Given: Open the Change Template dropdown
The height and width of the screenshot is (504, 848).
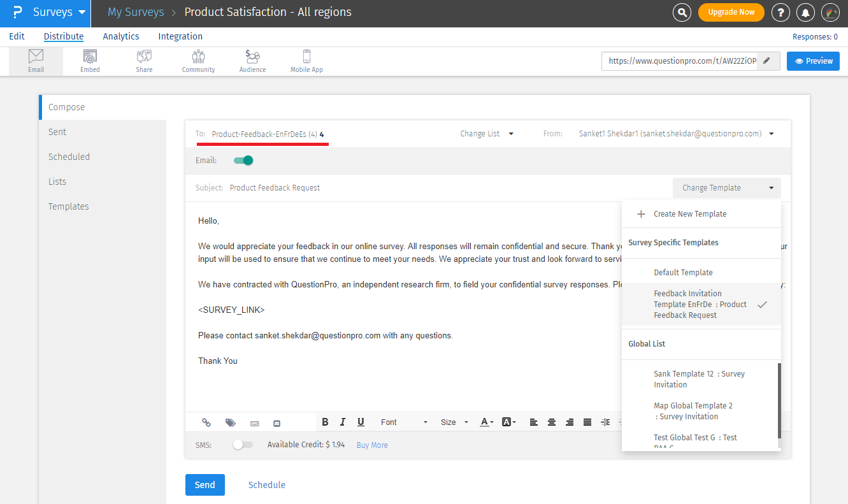Looking at the screenshot, I should [726, 188].
